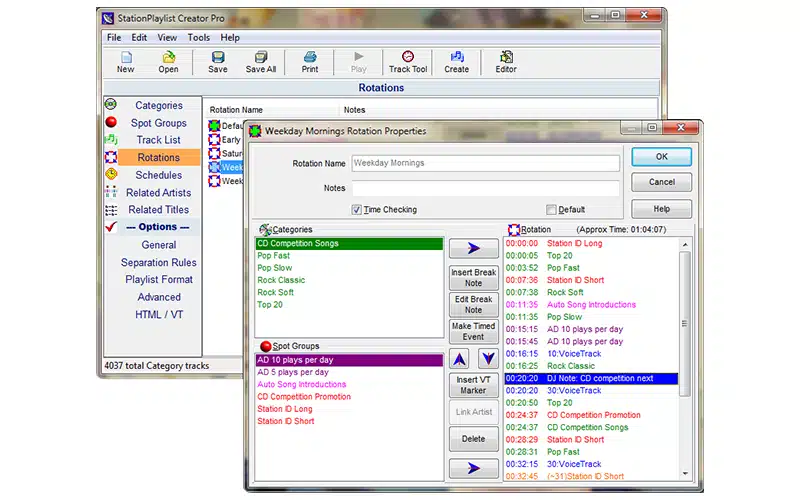Open the Edit menu
The image size is (800, 500).
[139, 38]
